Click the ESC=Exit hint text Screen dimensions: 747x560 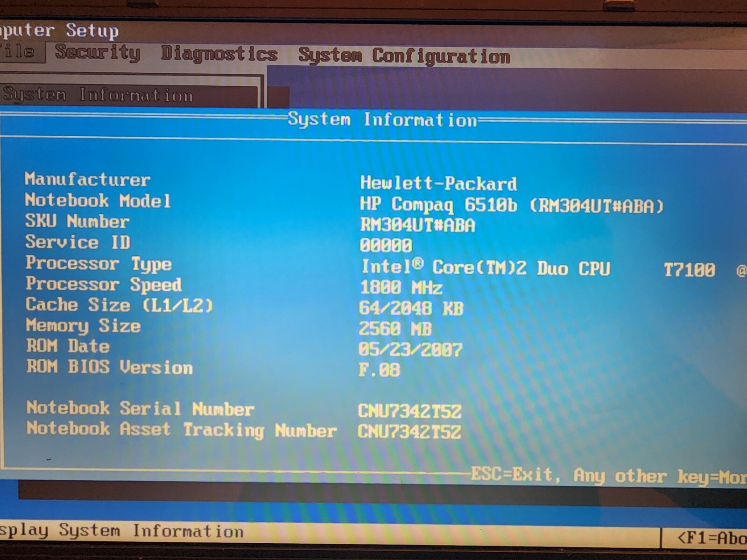(515, 475)
